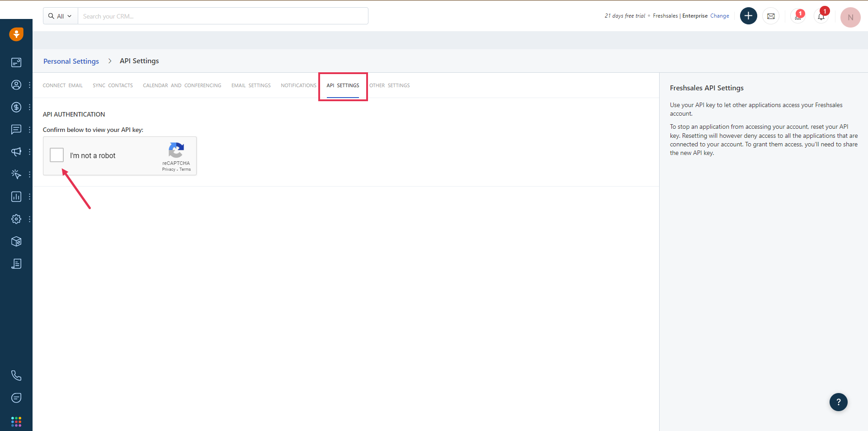Focus the Search your CRM field

click(223, 16)
